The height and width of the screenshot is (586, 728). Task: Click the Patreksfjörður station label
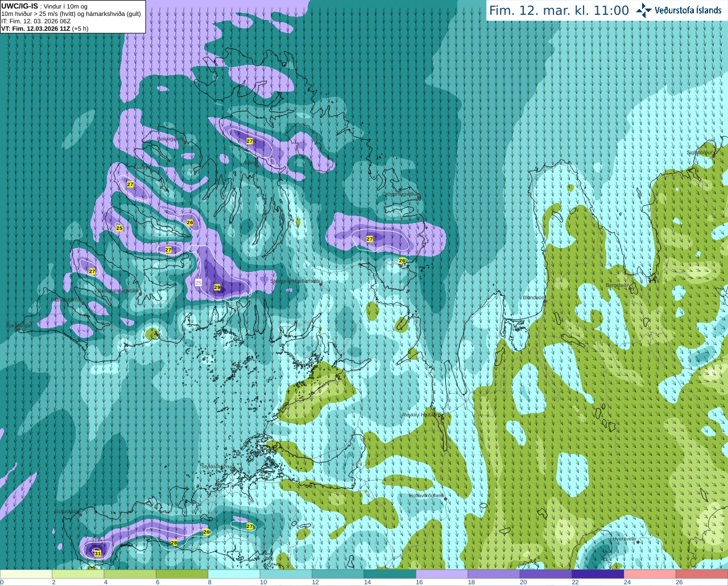66,299
